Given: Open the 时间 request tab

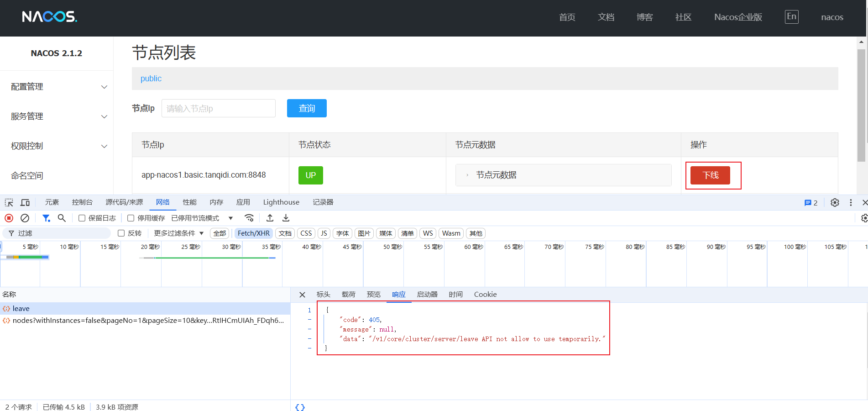Looking at the screenshot, I should pyautogui.click(x=455, y=295).
